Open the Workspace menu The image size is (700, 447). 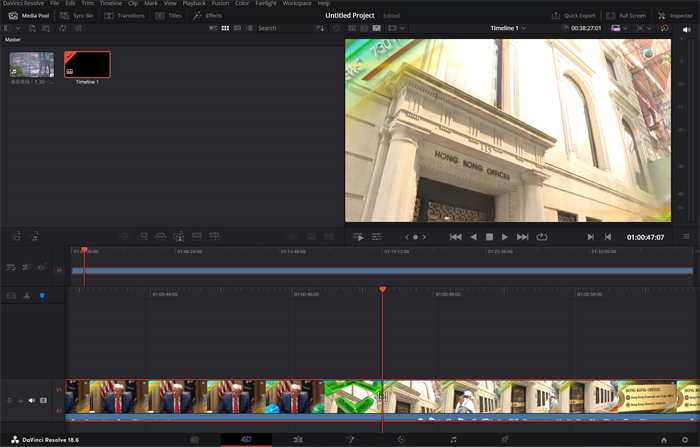[x=297, y=3]
